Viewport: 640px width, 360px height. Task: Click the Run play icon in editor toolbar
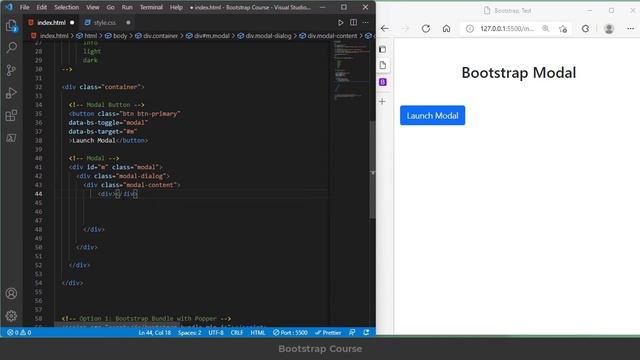(x=340, y=23)
